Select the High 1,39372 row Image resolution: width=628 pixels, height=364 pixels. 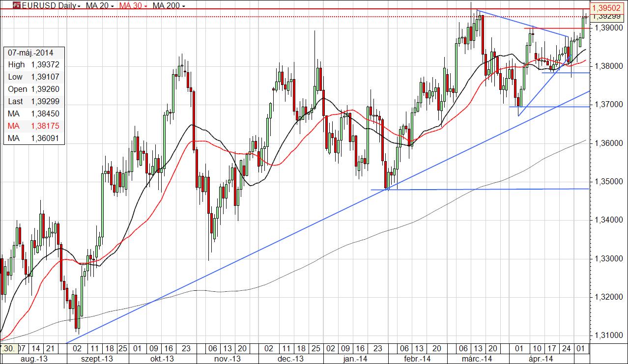[x=34, y=64]
